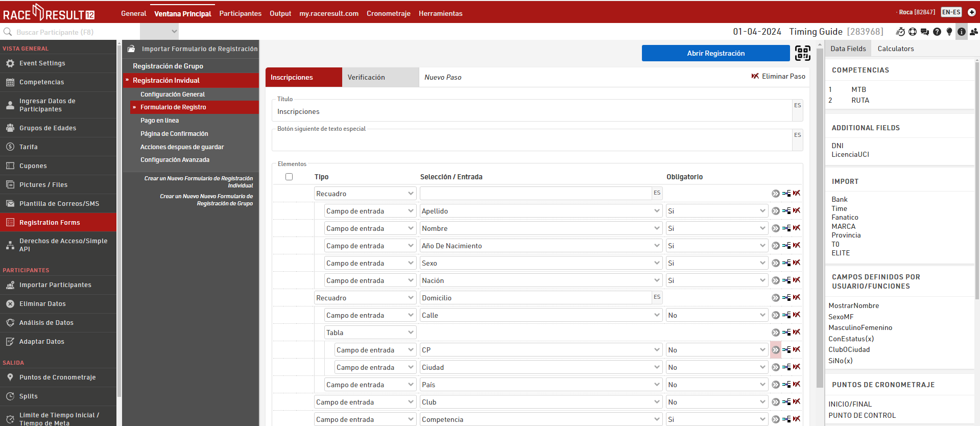Click insert-element icon on the Nombre row
The height and width of the screenshot is (426, 980).
pyautogui.click(x=786, y=228)
